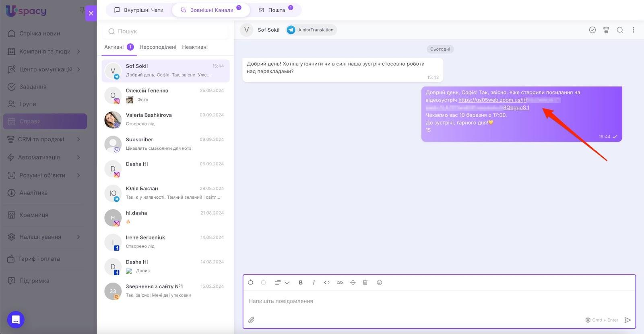
Task: Click JuniorTranslation Telegram channel badge
Action: [311, 30]
